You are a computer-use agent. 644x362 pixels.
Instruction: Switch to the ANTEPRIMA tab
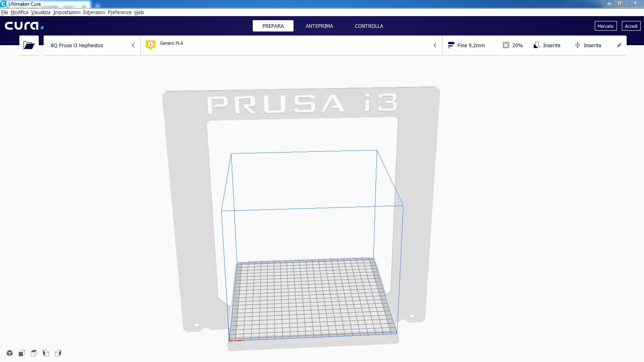point(319,26)
